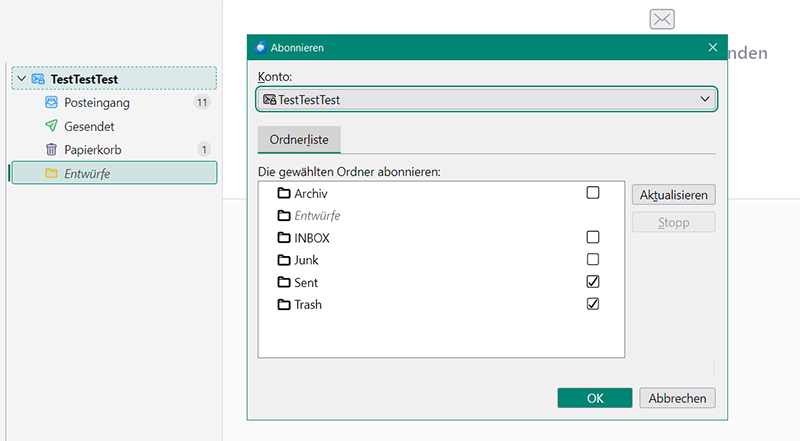Viewport: 800px width, 441px height.
Task: Close the Abonnieren dialog
Action: (713, 47)
